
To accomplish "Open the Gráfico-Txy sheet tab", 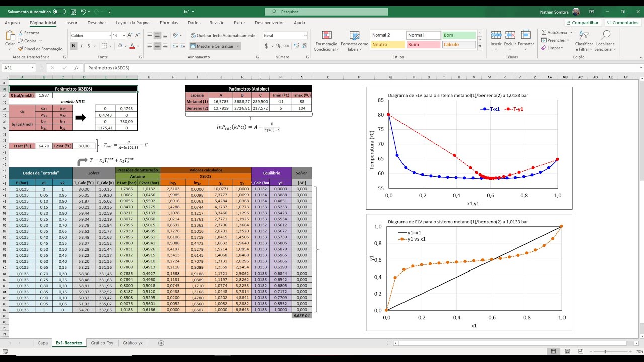I will point(102,343).
